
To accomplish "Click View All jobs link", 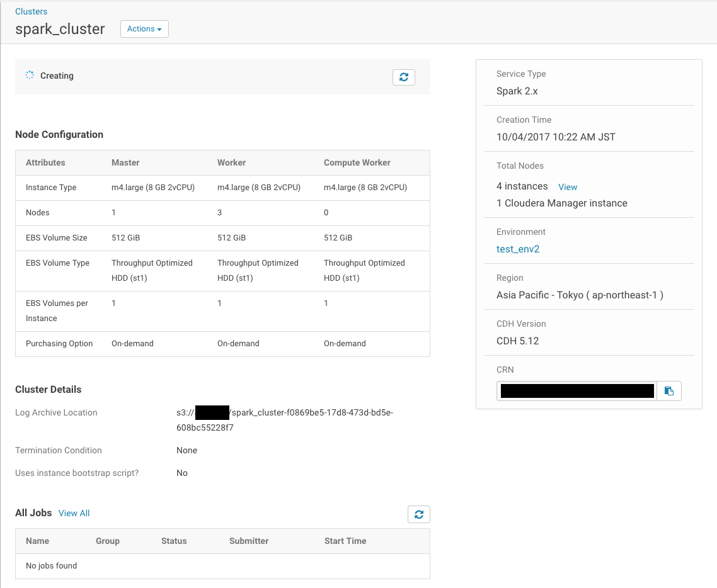I will (x=74, y=512).
